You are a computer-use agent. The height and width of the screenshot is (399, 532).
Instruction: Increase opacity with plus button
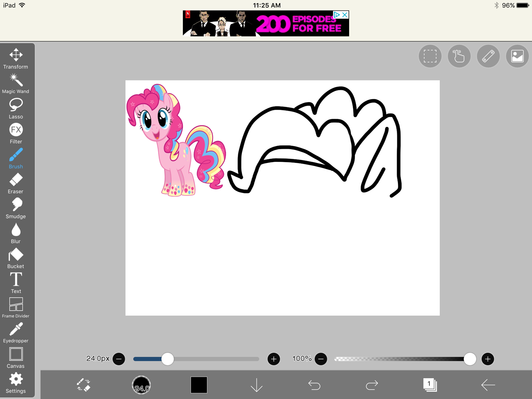[x=488, y=359]
